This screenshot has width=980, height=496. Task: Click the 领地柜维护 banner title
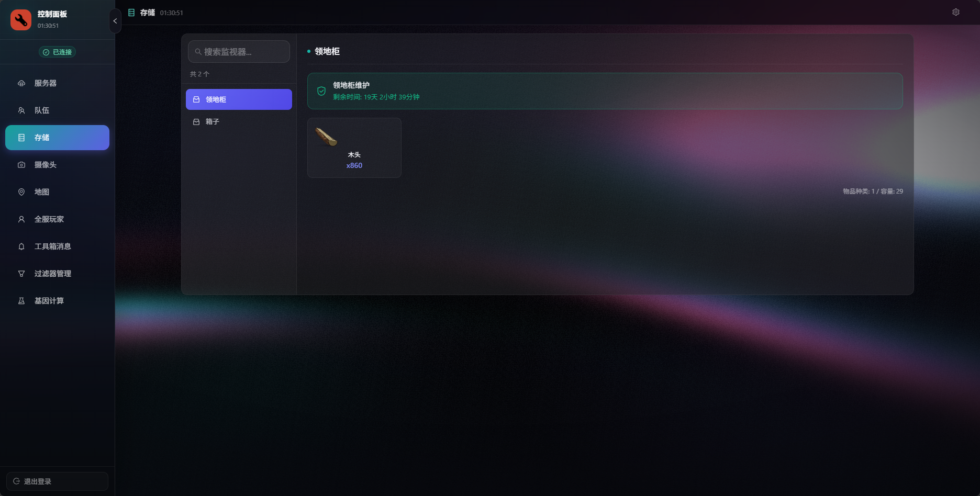(x=351, y=85)
